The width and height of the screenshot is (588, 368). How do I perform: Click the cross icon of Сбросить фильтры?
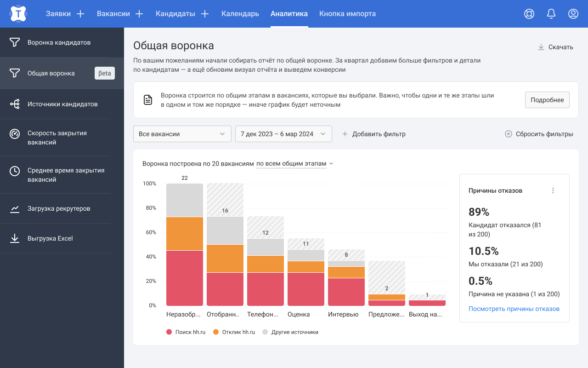(509, 134)
